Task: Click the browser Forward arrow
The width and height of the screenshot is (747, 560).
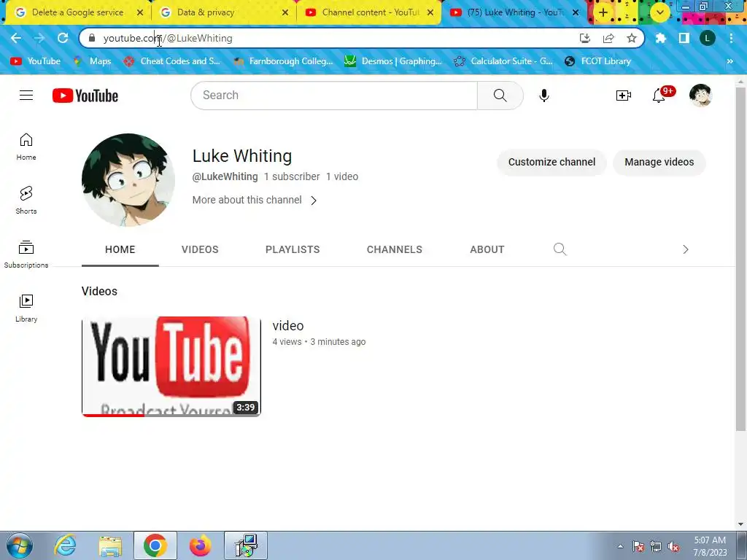Action: pos(39,38)
